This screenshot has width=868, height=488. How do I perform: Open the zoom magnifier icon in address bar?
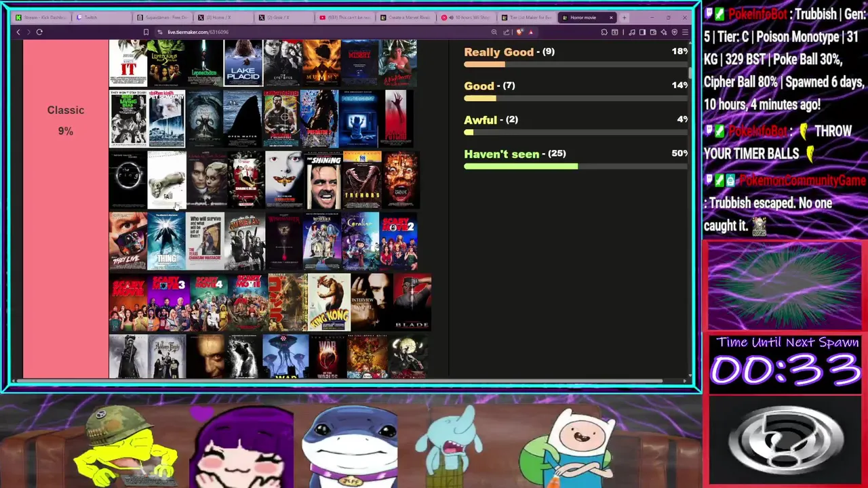[494, 32]
